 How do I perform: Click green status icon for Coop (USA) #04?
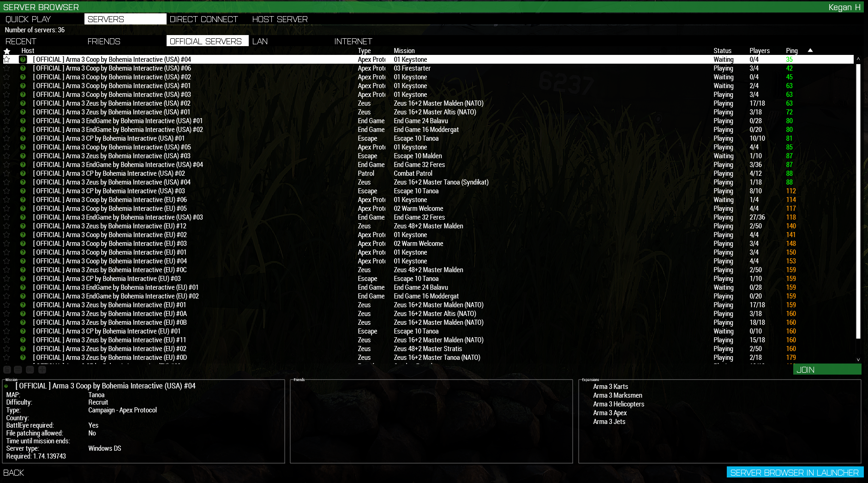(23, 60)
